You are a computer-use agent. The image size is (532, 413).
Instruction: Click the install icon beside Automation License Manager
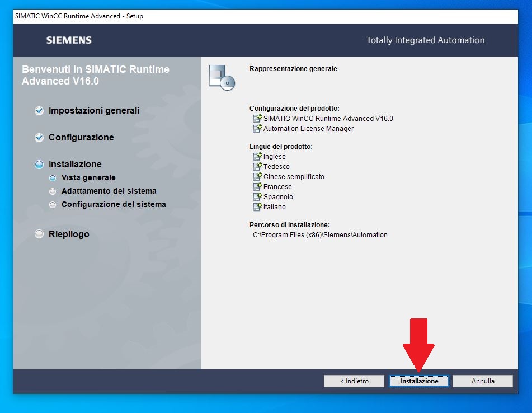258,128
